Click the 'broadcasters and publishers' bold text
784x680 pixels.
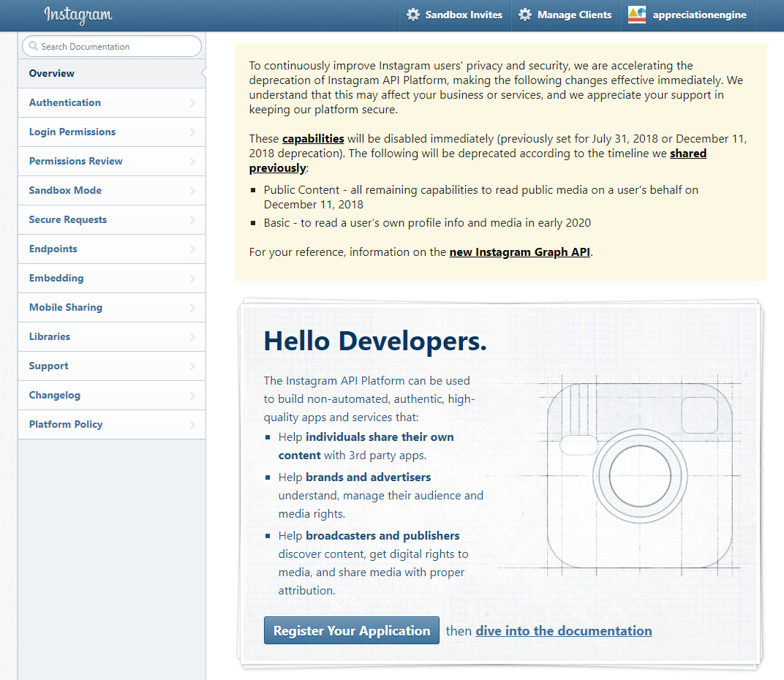[382, 536]
